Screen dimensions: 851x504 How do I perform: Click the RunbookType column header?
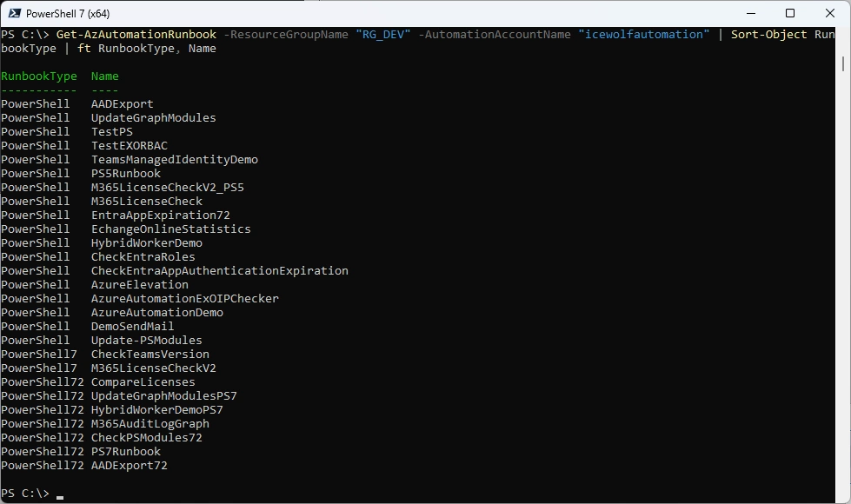tap(39, 76)
